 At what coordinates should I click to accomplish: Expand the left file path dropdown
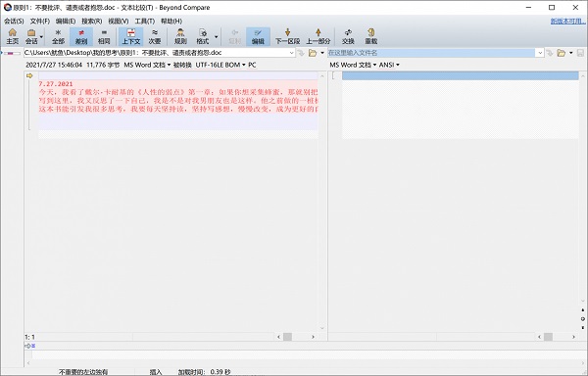pyautogui.click(x=291, y=53)
